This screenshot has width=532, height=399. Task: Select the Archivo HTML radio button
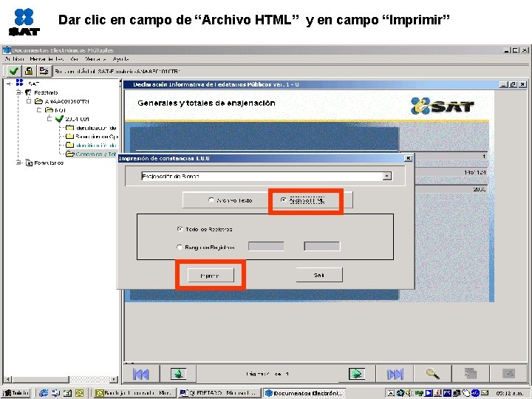pyautogui.click(x=283, y=200)
